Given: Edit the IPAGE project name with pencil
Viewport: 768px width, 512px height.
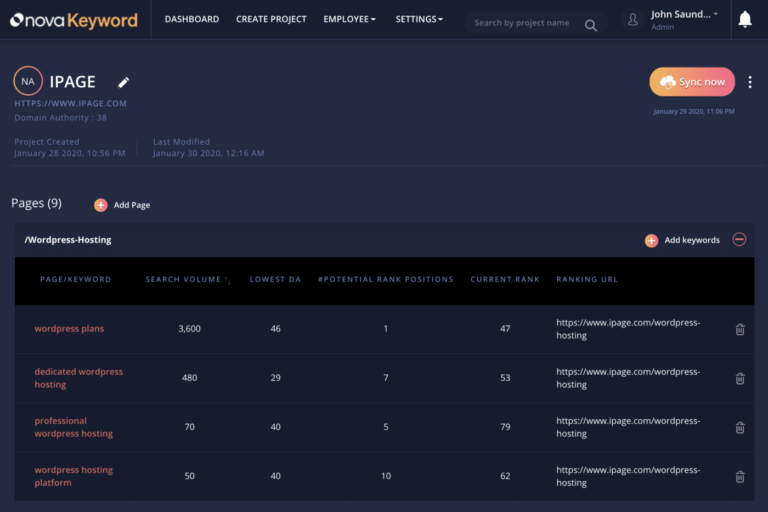Looking at the screenshot, I should tap(123, 82).
